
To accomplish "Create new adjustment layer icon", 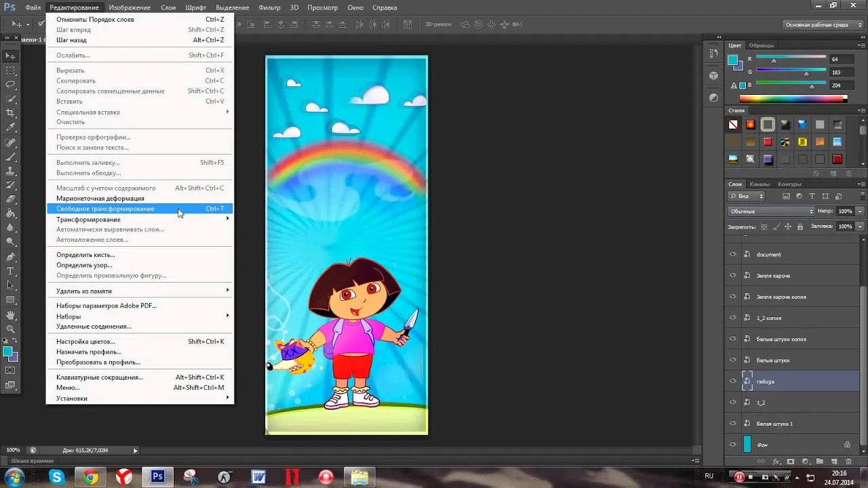I will 806,462.
